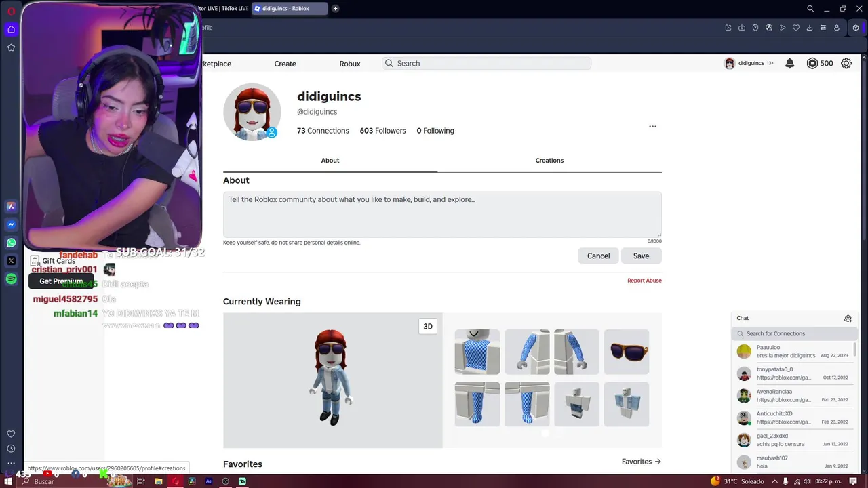Click the Opera send/flow arrow icon
The image size is (868, 488).
783,28
